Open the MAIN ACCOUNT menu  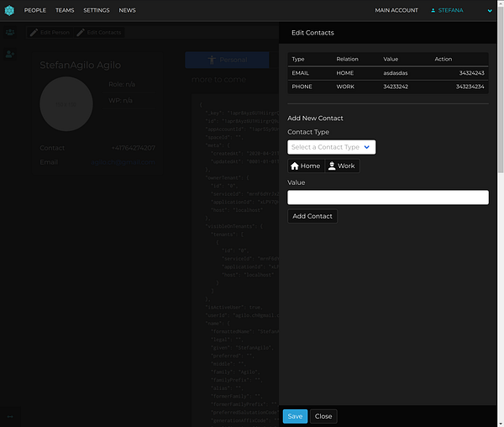(396, 11)
